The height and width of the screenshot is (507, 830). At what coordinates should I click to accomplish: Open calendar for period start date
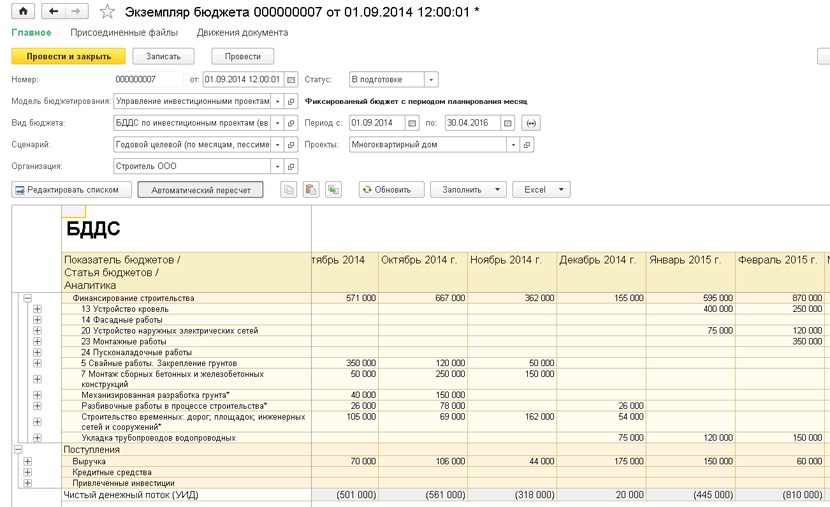tap(412, 123)
